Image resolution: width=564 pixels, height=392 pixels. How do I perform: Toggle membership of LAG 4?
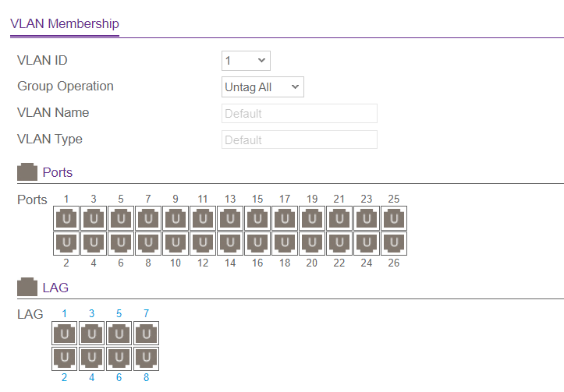(92, 358)
